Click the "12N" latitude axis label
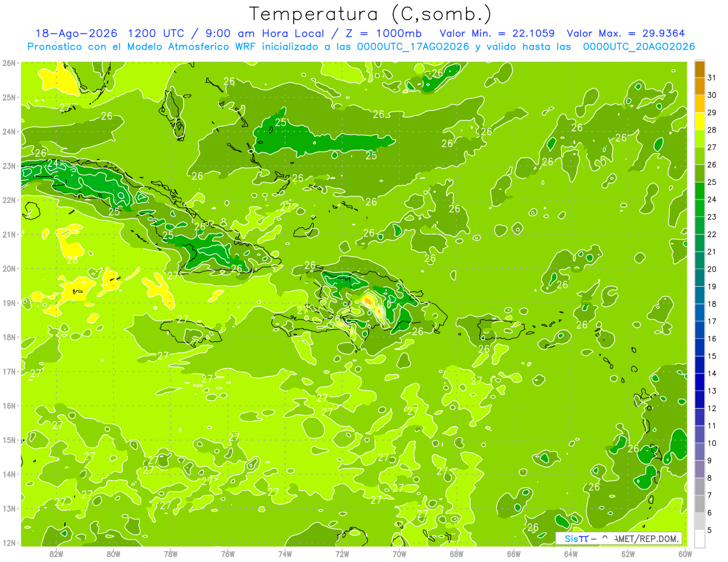The width and height of the screenshot is (728, 562). click(9, 543)
